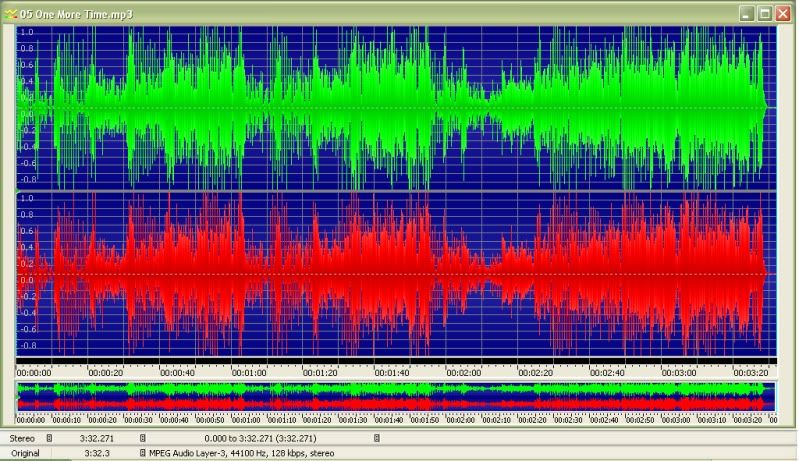The height and width of the screenshot is (461, 799).
Task: Click the 3:32.271 duration value
Action: pyautogui.click(x=97, y=438)
